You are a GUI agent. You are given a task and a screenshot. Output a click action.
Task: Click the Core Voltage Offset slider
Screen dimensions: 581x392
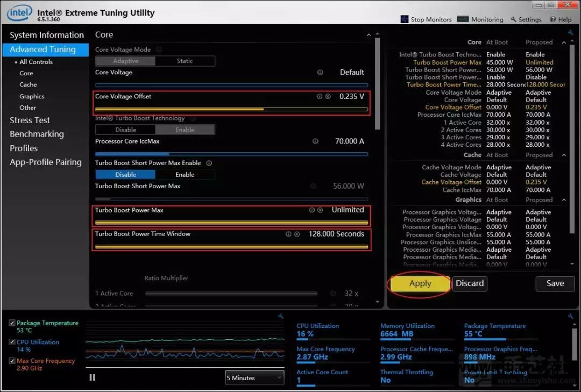[x=231, y=109]
